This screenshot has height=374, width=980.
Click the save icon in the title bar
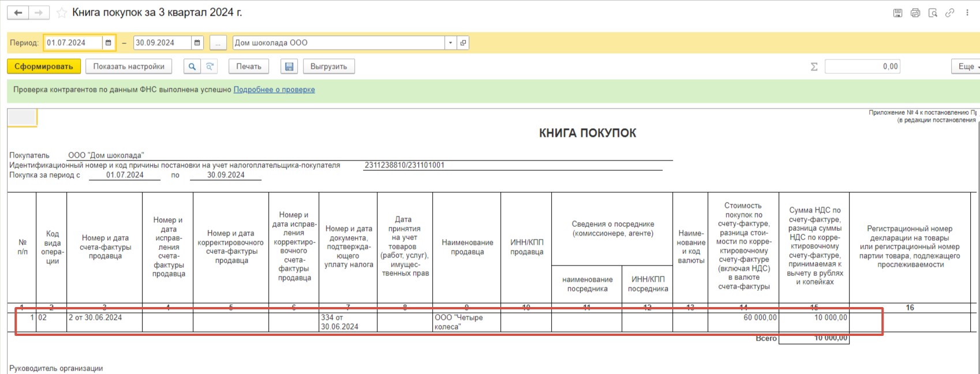point(897,13)
